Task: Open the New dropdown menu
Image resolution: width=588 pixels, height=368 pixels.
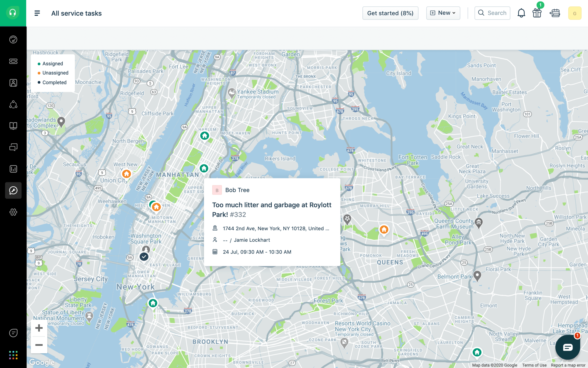Action: (443, 13)
